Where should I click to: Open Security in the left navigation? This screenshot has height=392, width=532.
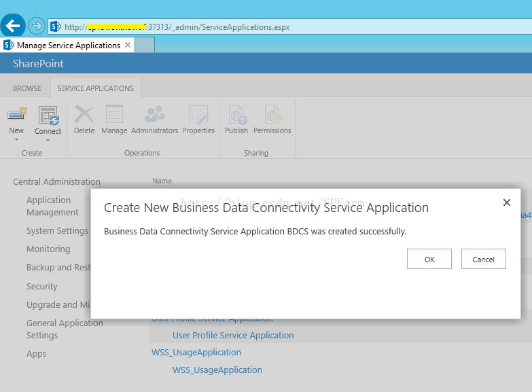(x=42, y=286)
